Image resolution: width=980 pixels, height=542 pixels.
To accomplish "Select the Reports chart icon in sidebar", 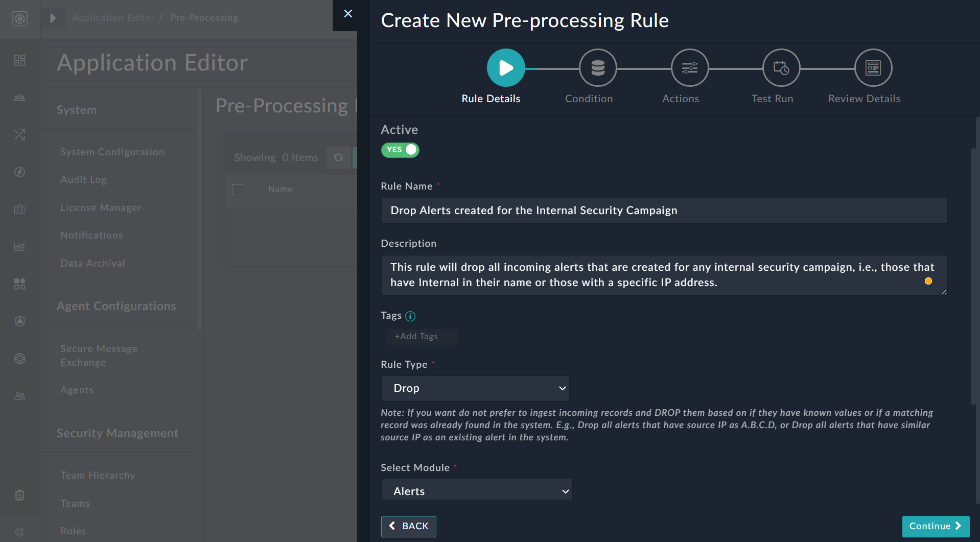I will click(20, 246).
